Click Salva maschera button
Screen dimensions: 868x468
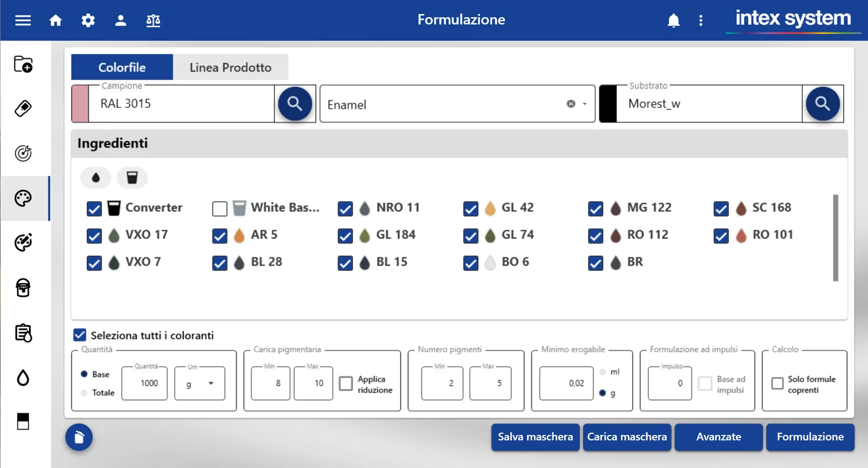pos(535,437)
